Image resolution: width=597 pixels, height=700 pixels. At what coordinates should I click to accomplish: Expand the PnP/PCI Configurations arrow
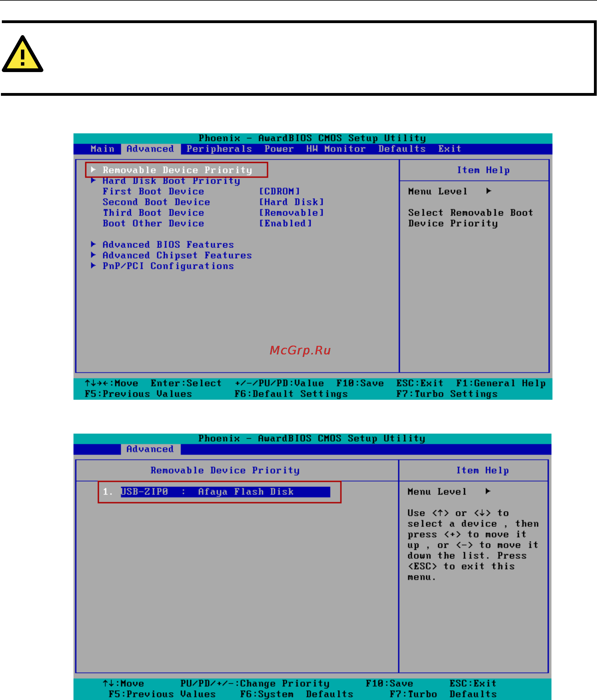tap(94, 265)
